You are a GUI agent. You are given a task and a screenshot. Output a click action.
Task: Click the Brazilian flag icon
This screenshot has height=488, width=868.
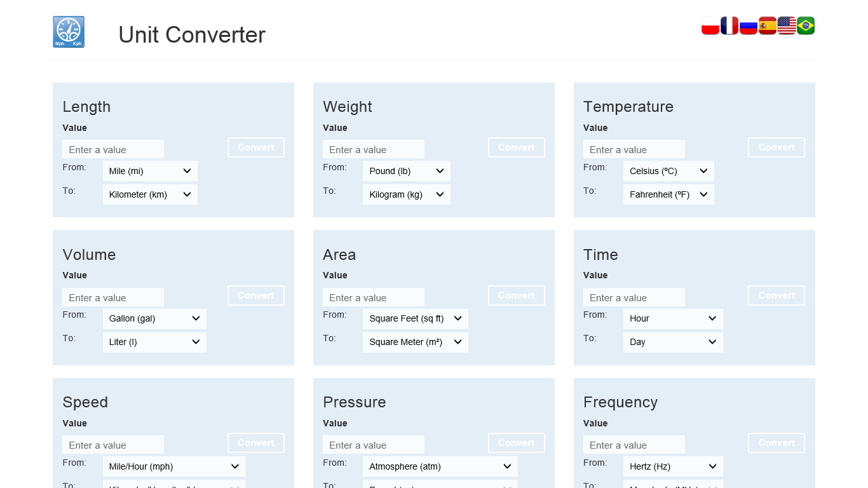805,26
